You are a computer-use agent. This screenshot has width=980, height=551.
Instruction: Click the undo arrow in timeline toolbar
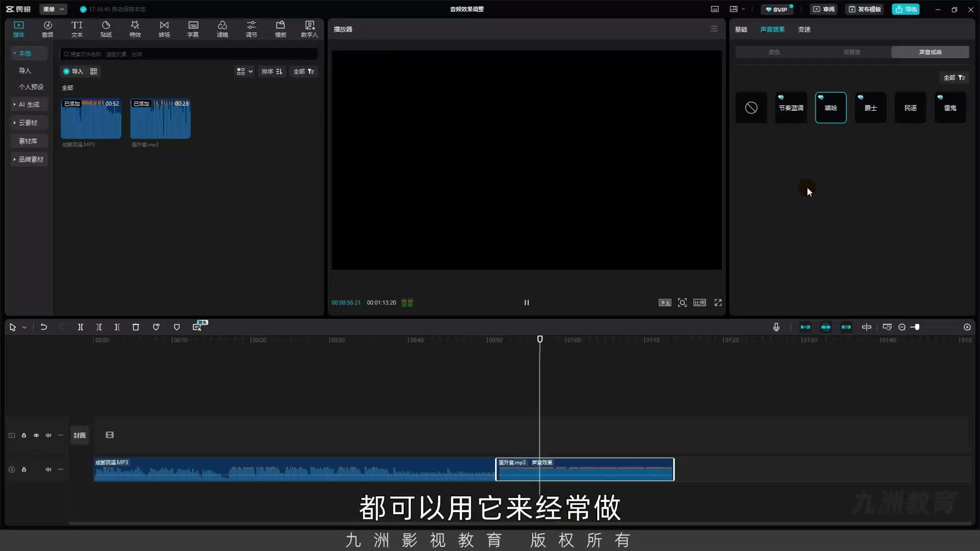pos(44,327)
